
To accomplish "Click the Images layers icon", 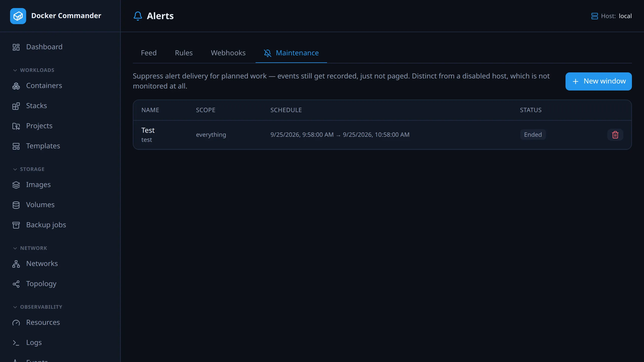I will [x=16, y=185].
